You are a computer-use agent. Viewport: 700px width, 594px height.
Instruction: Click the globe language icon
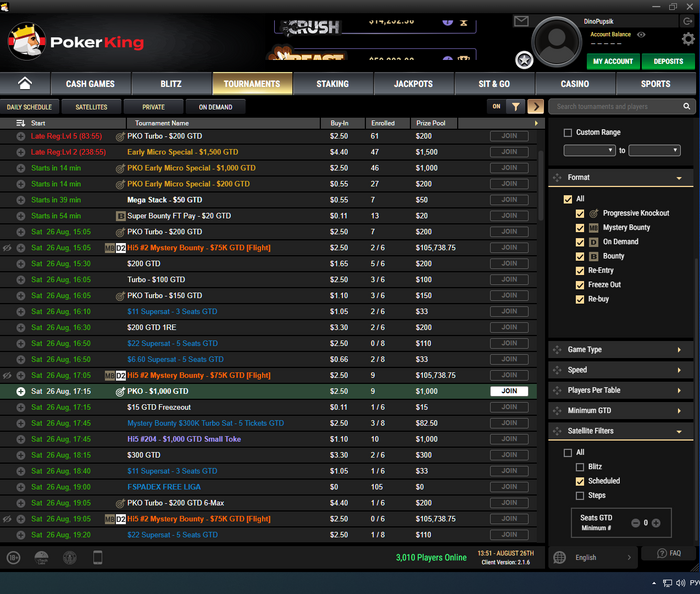coord(559,557)
